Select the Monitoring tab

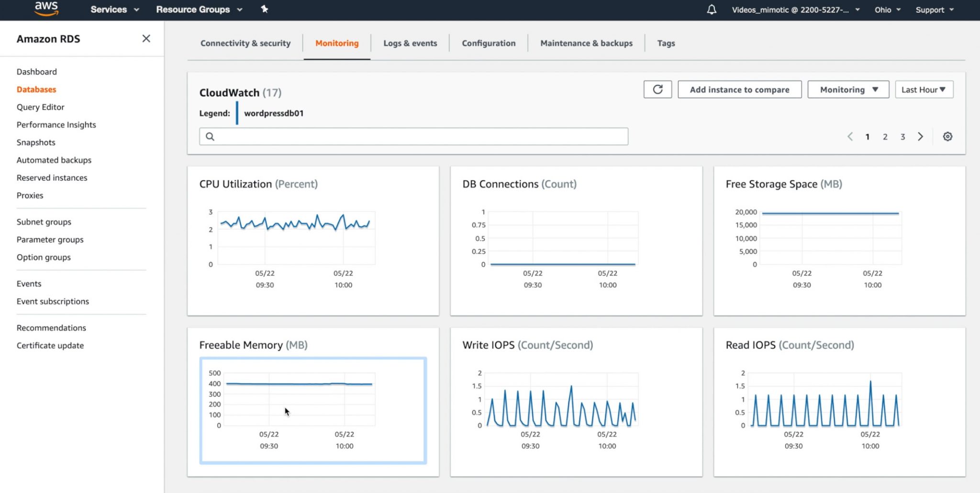pyautogui.click(x=337, y=43)
